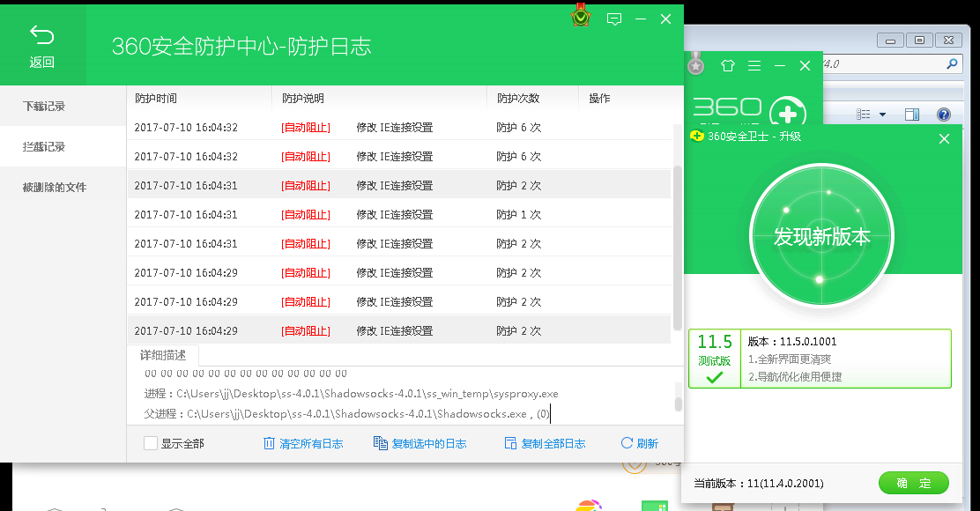The width and height of the screenshot is (980, 511).
Task: Click the 返回 back arrow
Action: (42, 35)
